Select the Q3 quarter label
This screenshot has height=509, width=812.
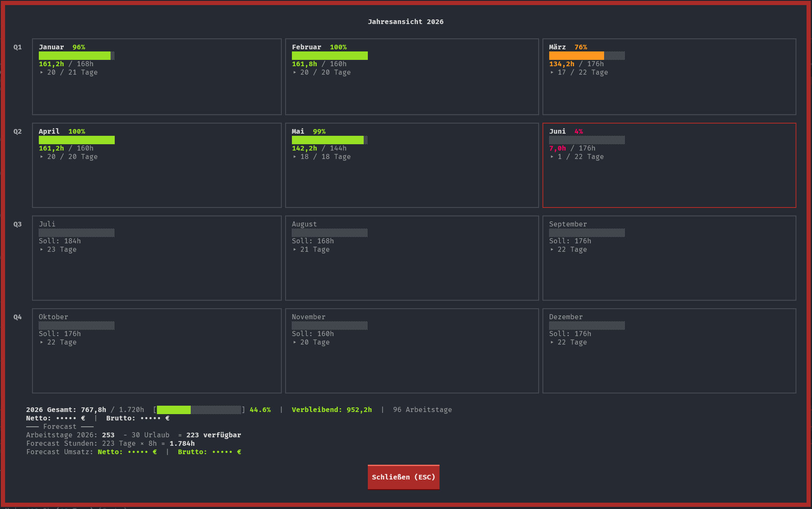tap(17, 224)
